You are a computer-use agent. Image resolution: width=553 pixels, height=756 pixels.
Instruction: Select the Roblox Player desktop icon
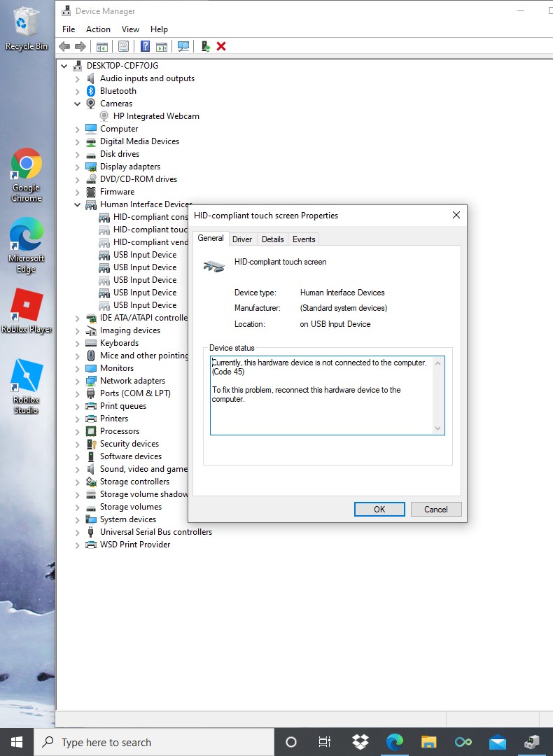(x=27, y=311)
